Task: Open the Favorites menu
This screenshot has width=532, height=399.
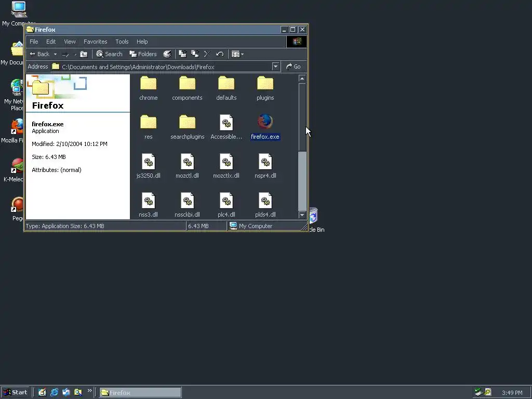Action: (96, 42)
